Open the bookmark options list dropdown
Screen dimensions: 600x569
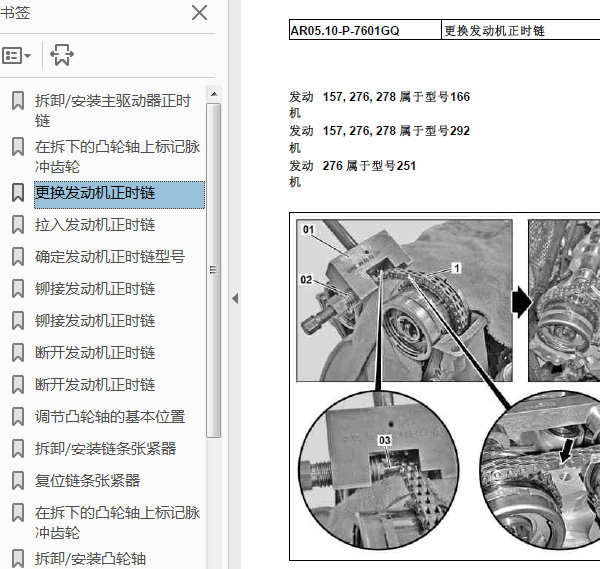coord(16,56)
